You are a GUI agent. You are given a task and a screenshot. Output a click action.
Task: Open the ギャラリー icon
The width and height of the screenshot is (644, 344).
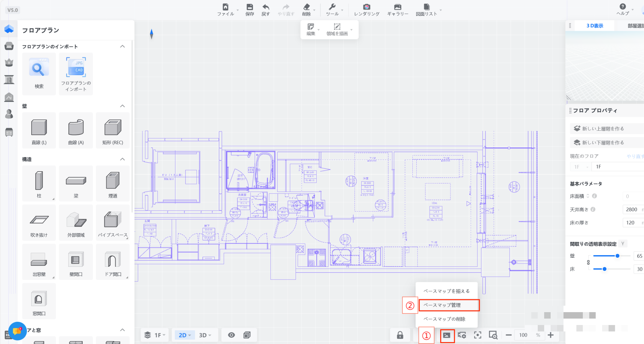coord(398,7)
